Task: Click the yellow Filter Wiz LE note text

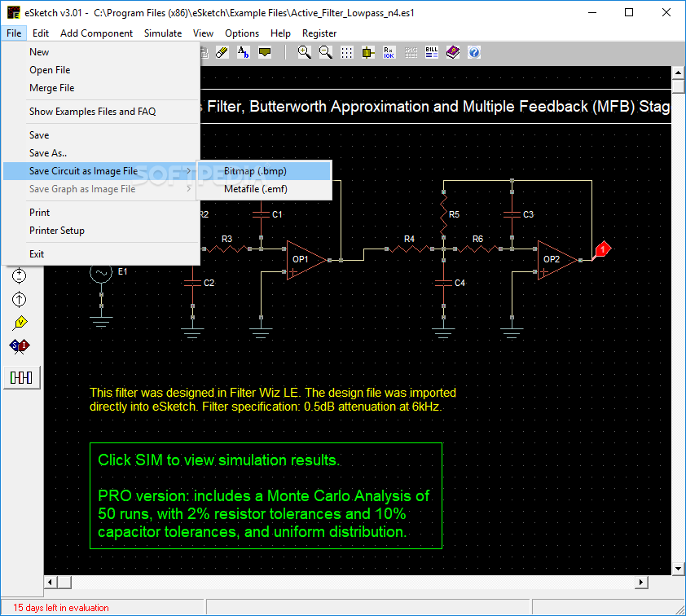Action: tap(273, 399)
